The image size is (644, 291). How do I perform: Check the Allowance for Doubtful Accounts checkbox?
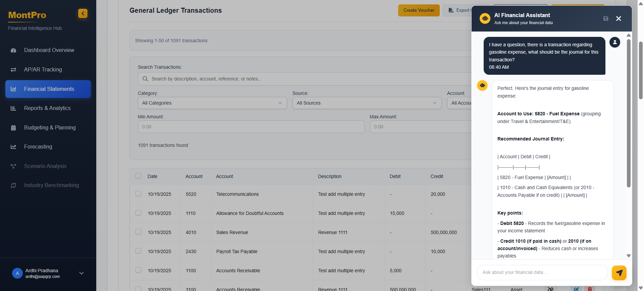[x=138, y=213]
